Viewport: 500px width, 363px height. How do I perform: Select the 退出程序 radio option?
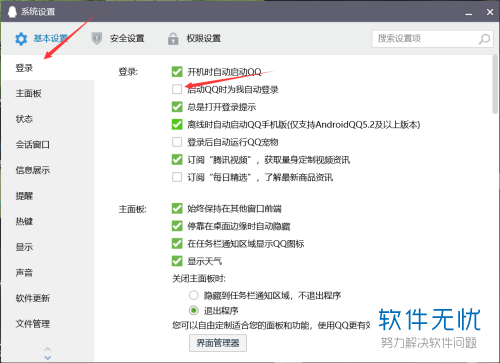tap(194, 311)
